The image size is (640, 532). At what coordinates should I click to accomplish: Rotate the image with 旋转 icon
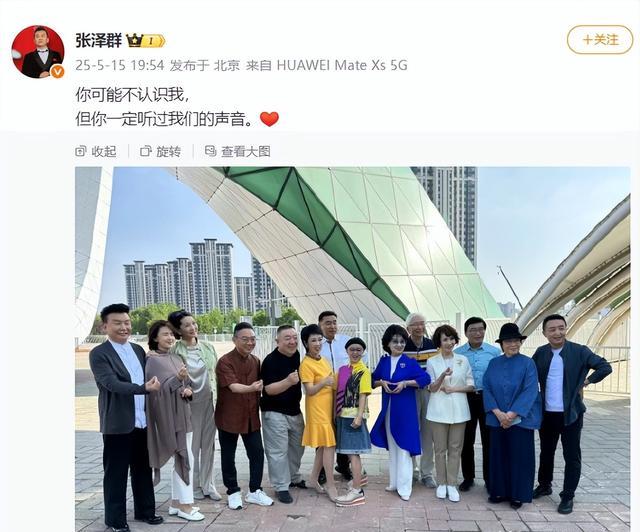click(x=146, y=151)
